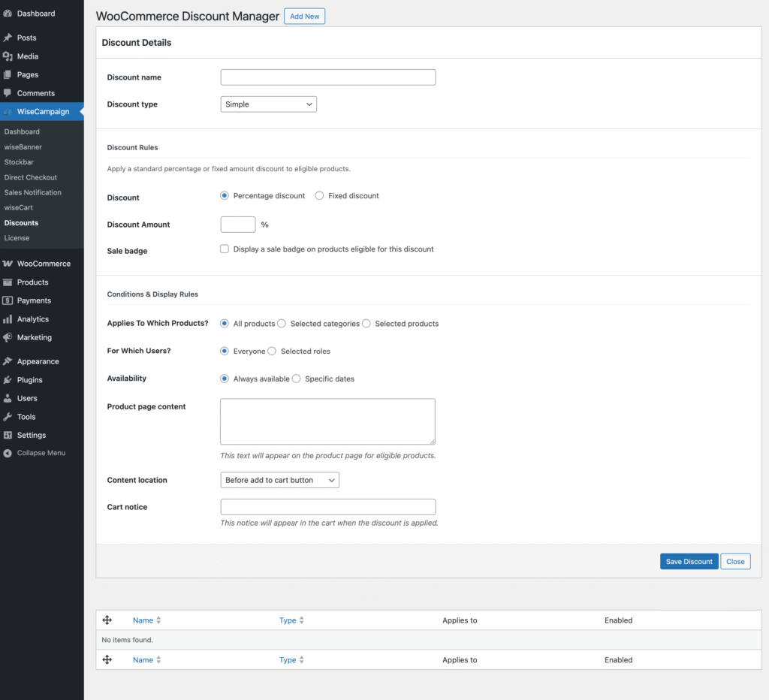769x700 pixels.
Task: Click the Pages icon in sidebar
Action: pyautogui.click(x=8, y=74)
